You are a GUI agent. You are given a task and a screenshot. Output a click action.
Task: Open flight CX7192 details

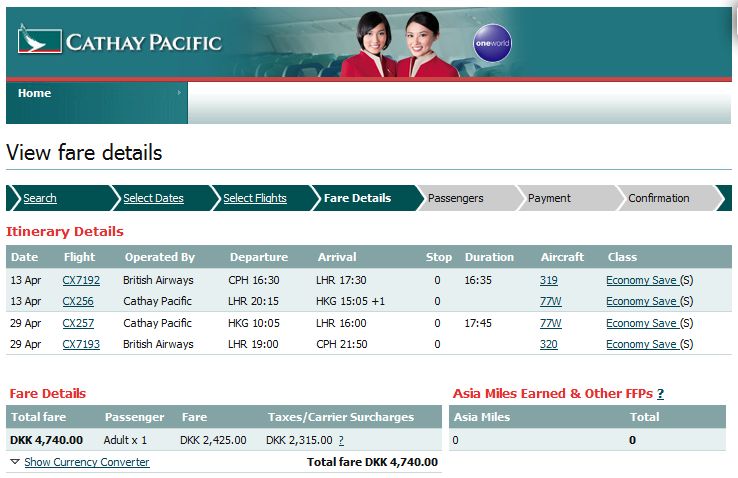81,280
